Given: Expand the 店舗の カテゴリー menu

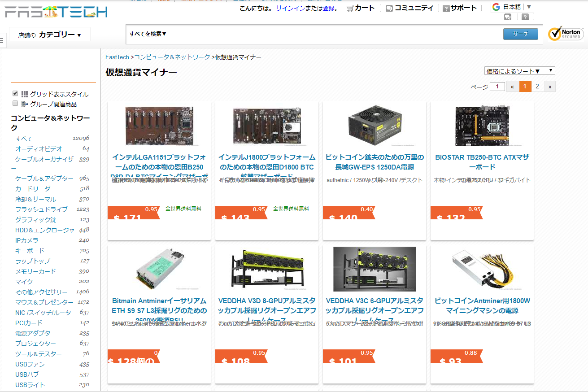Looking at the screenshot, I should coord(50,35).
